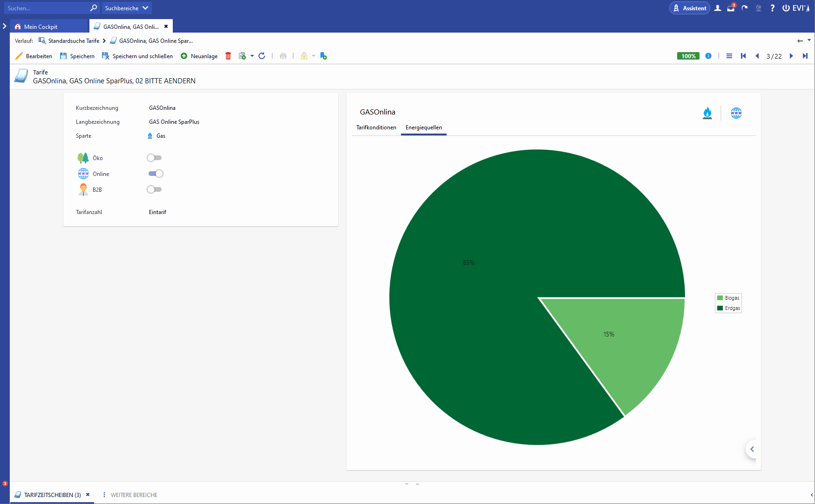
Task: Click the blue info icon
Action: coord(708,56)
